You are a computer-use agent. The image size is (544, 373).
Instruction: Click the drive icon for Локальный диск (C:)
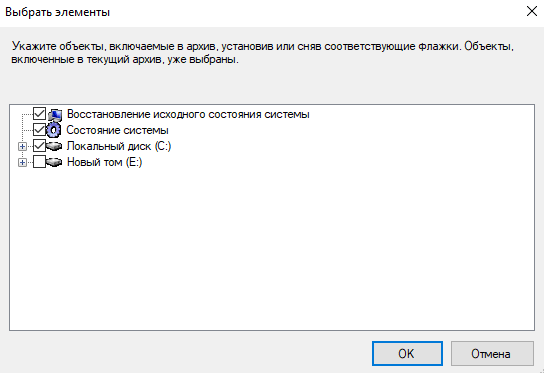click(x=54, y=146)
